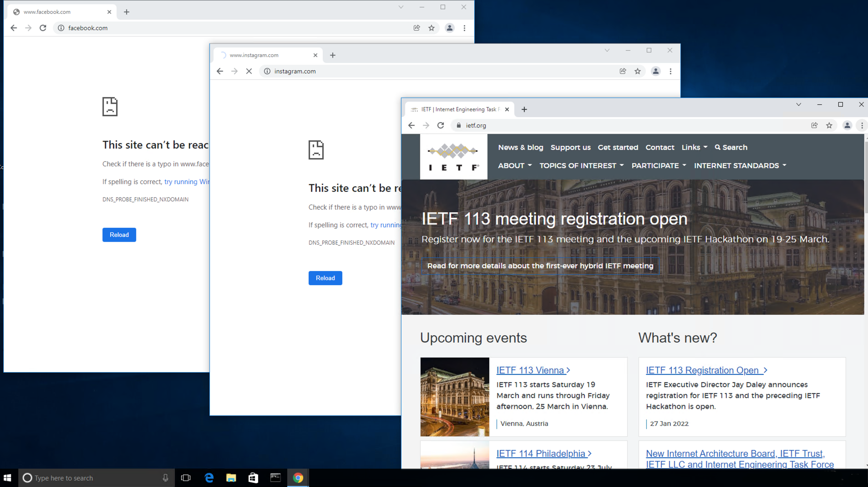Open new tab in facebook.com window
The height and width of the screenshot is (487, 868).
127,12
